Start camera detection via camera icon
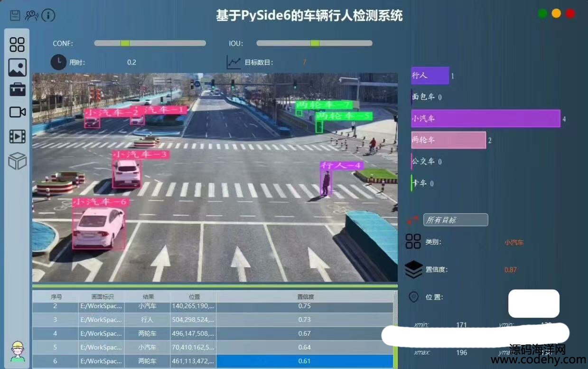 (x=18, y=112)
